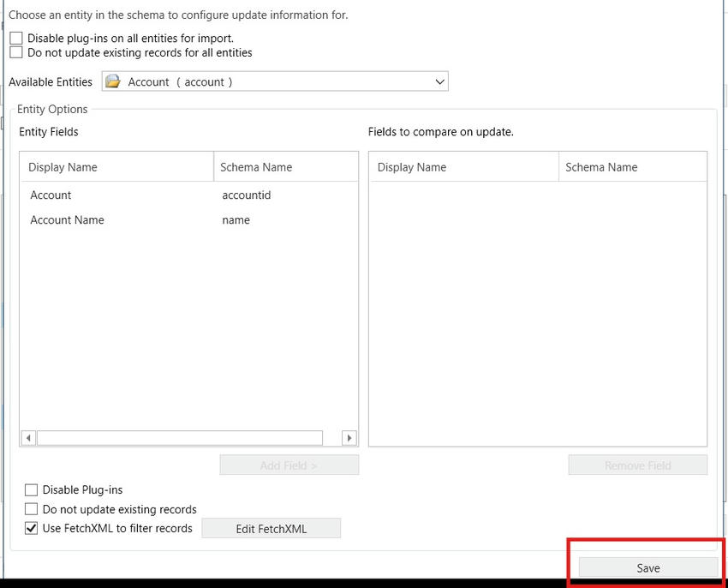728x588 pixels.
Task: Click compare fields Display Name column header
Action: (x=464, y=167)
